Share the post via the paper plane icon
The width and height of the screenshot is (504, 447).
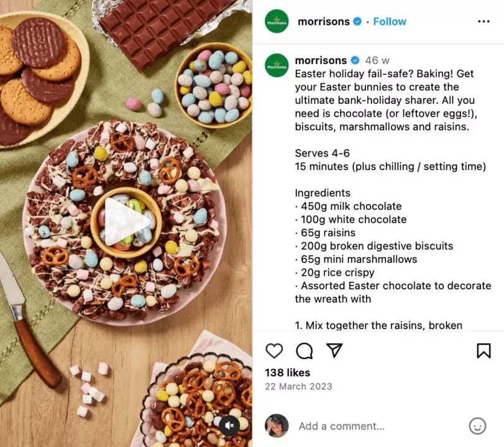click(334, 351)
